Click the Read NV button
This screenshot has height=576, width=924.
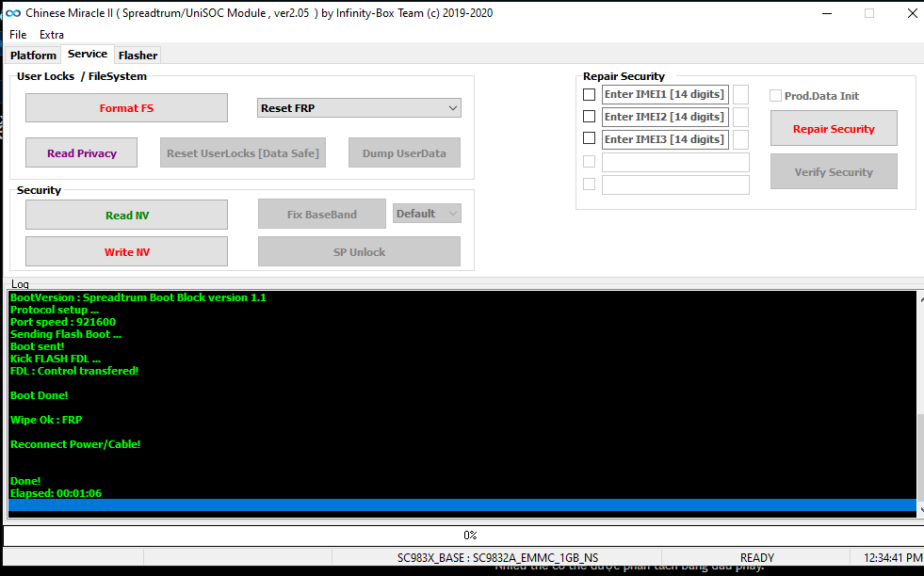[x=126, y=215]
